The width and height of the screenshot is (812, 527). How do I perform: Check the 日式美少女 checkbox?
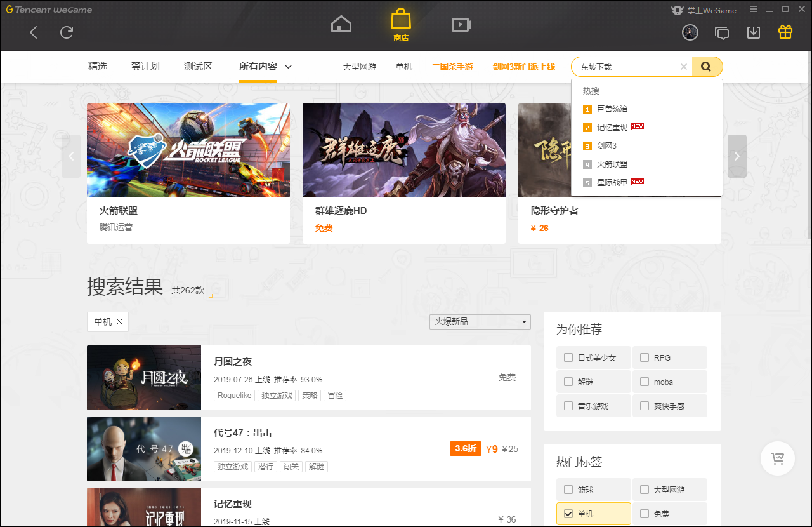pos(568,357)
